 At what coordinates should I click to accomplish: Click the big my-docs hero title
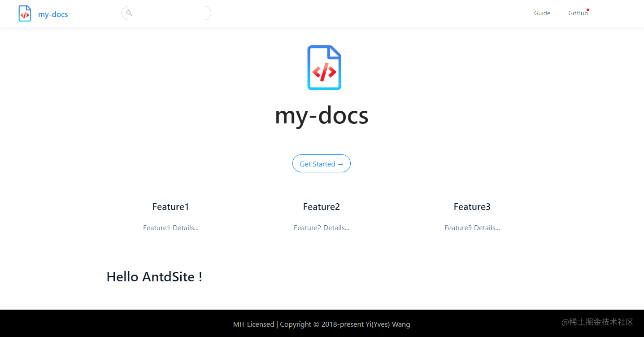click(x=321, y=115)
